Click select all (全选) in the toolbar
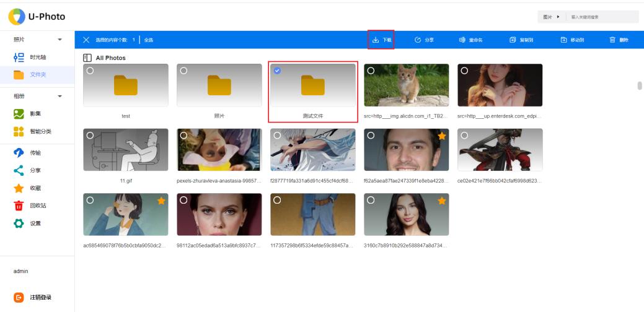 tap(149, 40)
